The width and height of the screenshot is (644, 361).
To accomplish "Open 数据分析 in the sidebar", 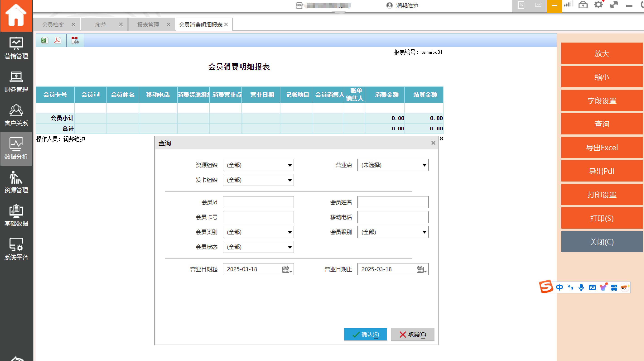I will 16,149.
